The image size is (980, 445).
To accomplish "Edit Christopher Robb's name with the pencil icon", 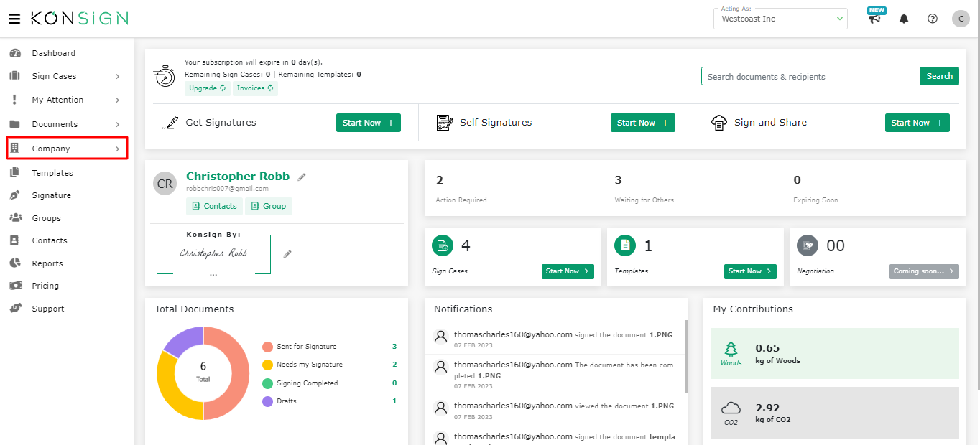I will pyautogui.click(x=300, y=175).
